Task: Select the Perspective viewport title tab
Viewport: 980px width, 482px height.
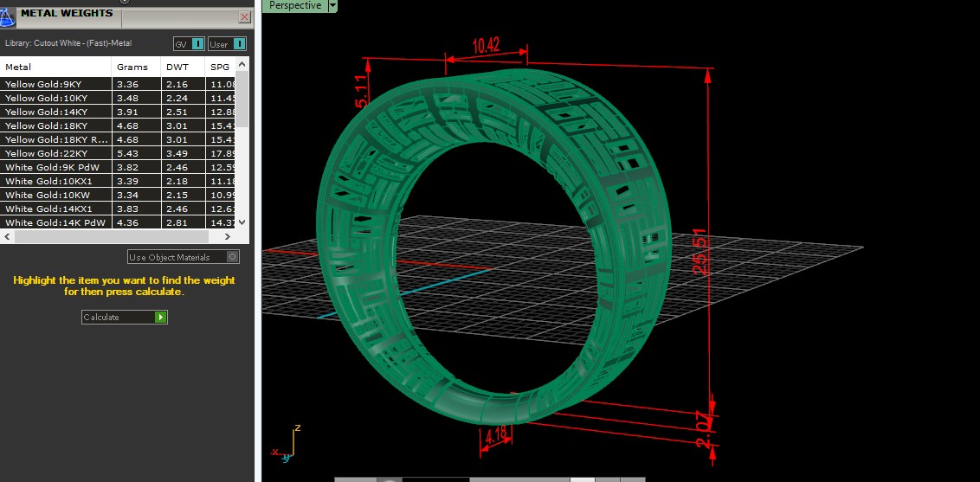Action: coord(294,5)
